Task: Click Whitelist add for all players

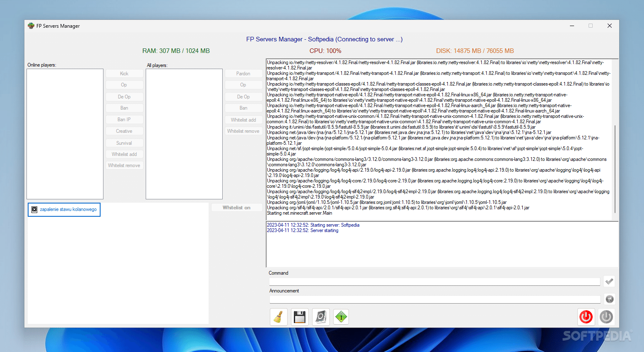Action: tap(243, 120)
